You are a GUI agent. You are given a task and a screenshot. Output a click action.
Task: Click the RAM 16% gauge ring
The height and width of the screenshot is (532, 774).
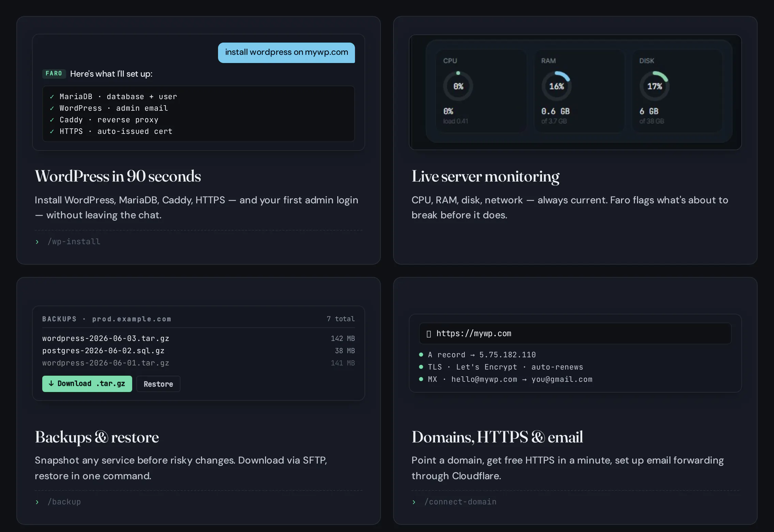pyautogui.click(x=556, y=86)
